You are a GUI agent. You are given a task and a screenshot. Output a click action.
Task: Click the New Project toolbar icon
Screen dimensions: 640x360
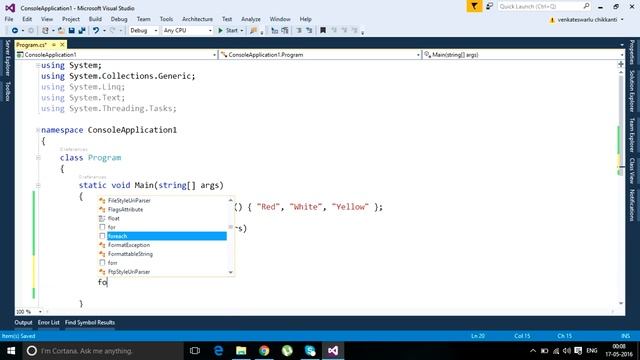click(x=45, y=31)
